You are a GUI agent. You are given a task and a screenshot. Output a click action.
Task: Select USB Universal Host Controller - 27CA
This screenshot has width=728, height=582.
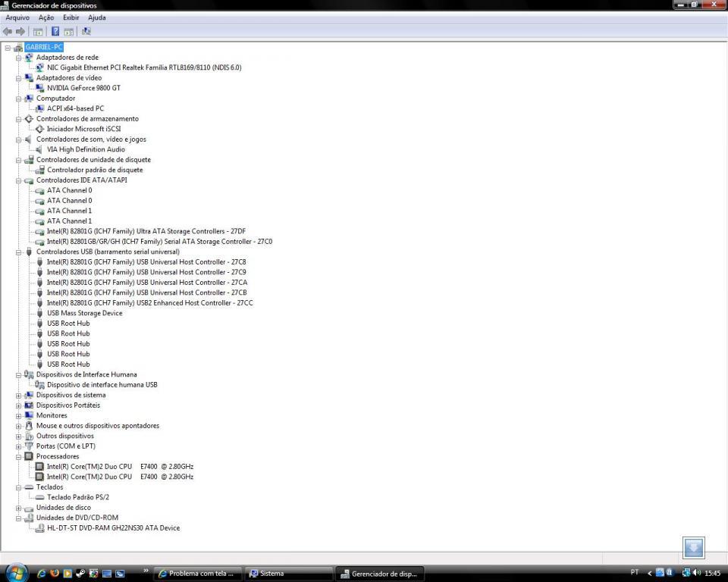point(147,282)
